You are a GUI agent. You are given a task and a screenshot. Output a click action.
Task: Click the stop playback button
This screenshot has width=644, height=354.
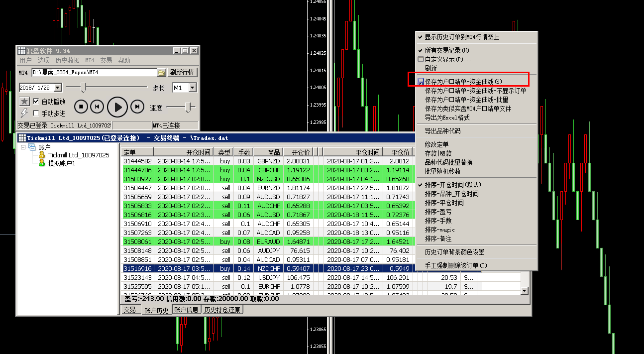point(81,106)
